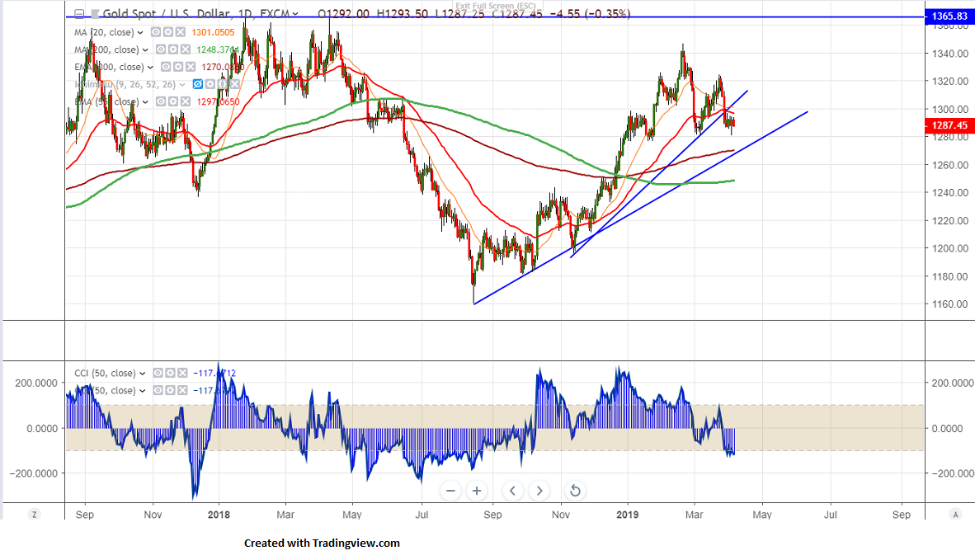Open settings for MA (20, close)

[168, 32]
